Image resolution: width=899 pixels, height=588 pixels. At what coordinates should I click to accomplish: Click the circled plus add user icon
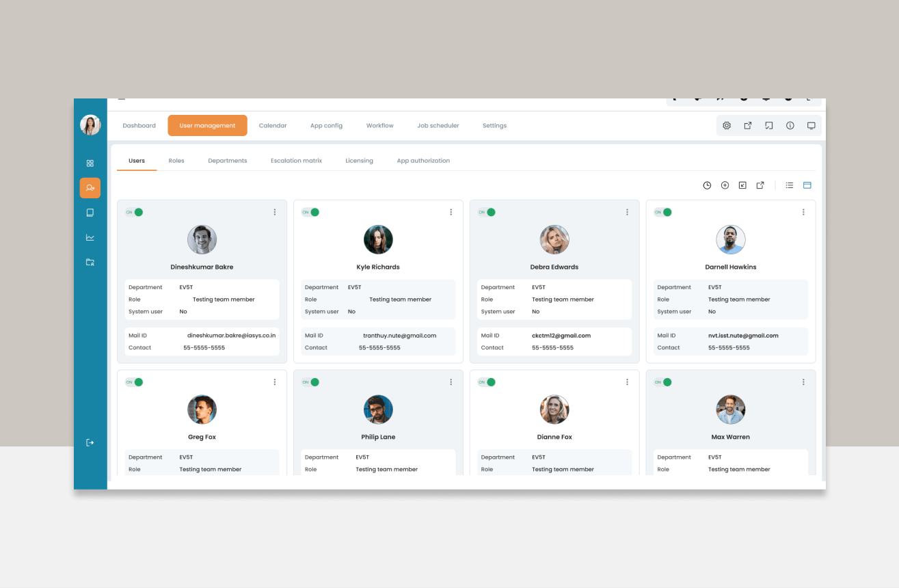(x=725, y=185)
